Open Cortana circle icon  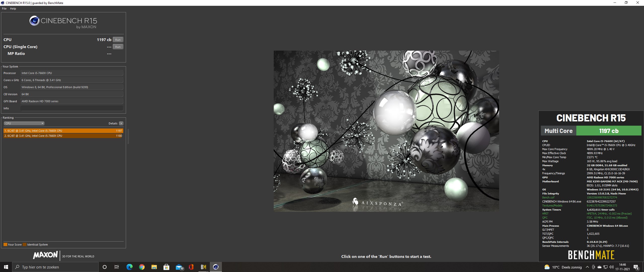[105, 267]
